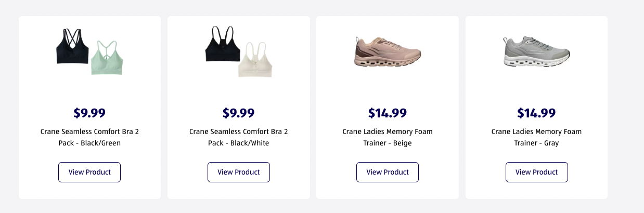
Task: Click the $14.99 price on Beige trainer
Action: point(388,113)
